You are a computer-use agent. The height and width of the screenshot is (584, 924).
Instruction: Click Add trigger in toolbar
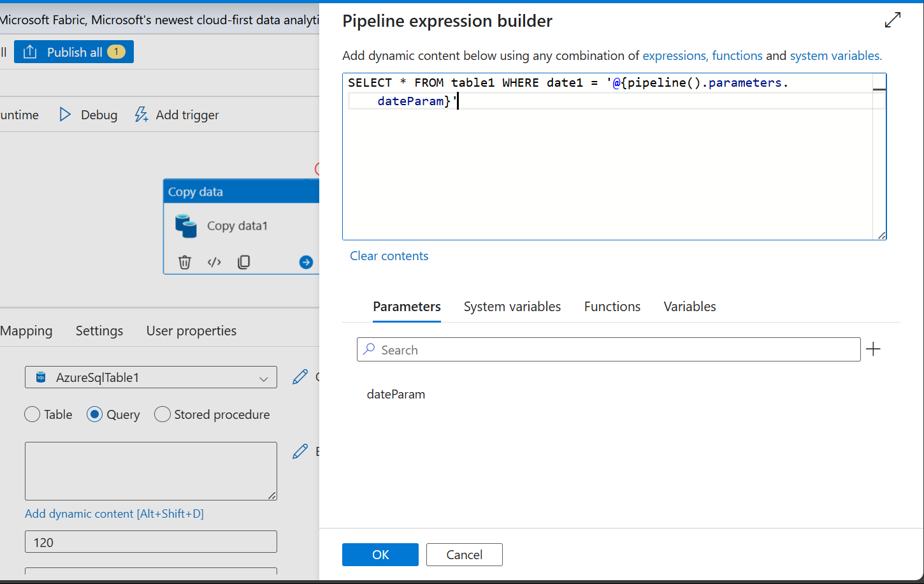(177, 115)
